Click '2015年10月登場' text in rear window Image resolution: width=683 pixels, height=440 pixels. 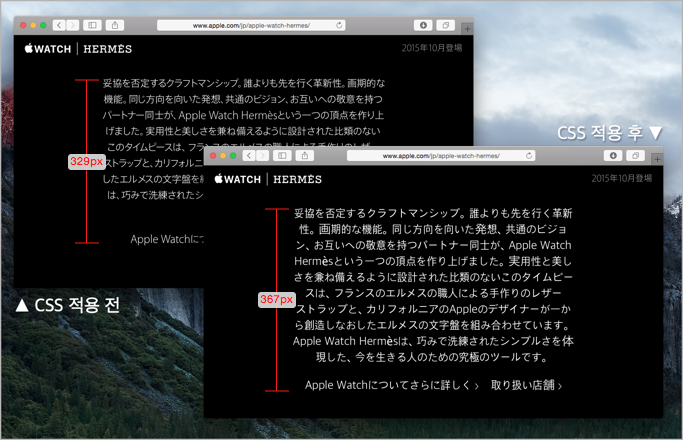point(432,48)
